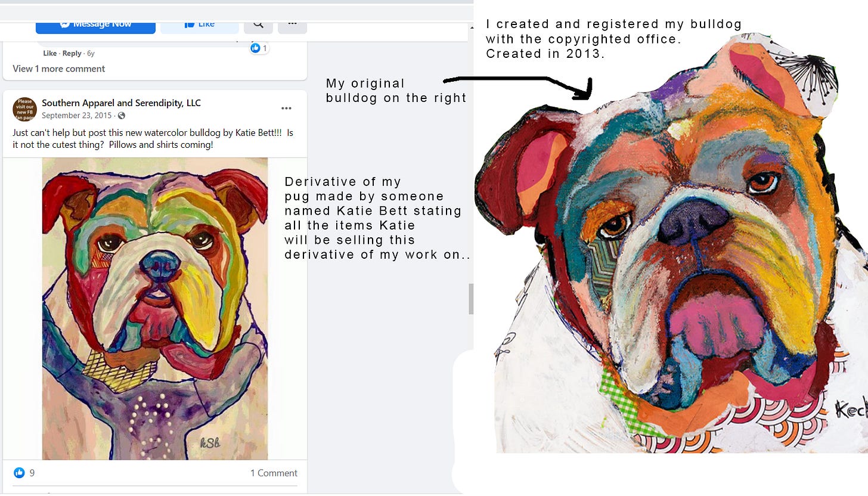The height and width of the screenshot is (496, 868).
Task: Like the comment above the post
Action: tap(50, 53)
